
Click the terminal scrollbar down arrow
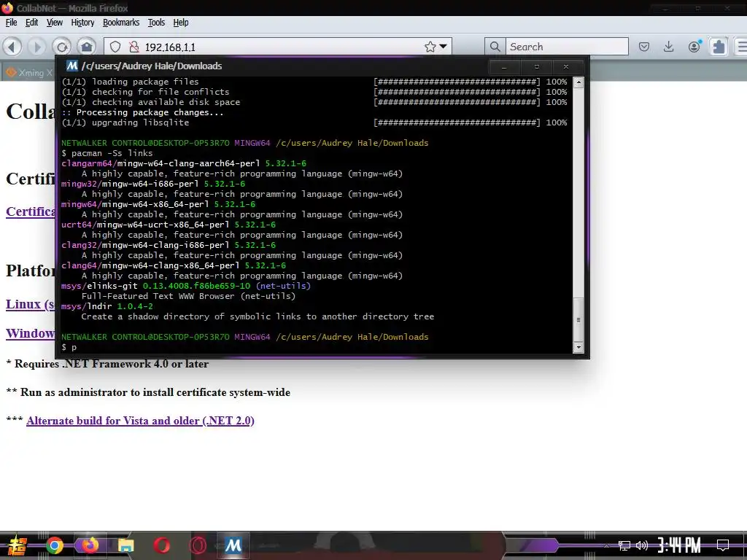(578, 347)
